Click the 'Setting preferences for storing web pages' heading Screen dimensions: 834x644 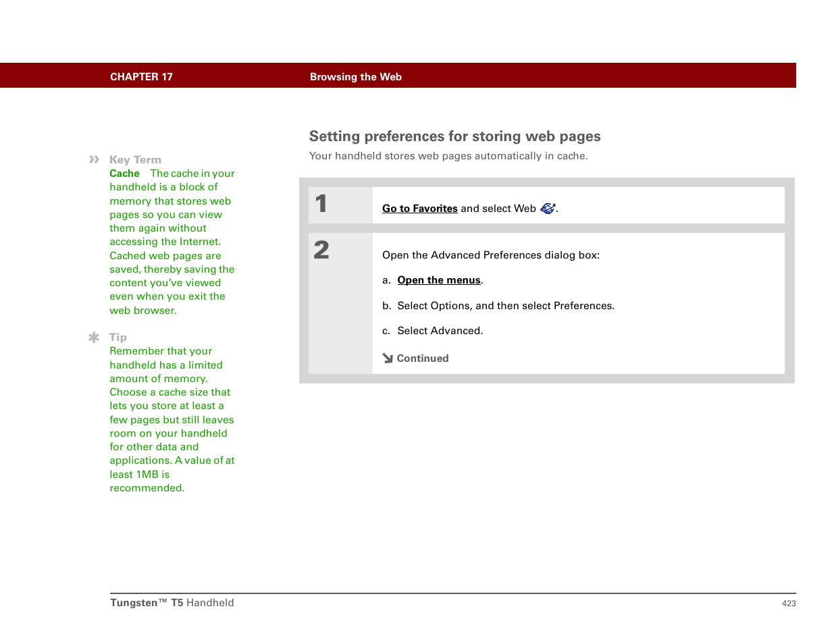(x=454, y=136)
